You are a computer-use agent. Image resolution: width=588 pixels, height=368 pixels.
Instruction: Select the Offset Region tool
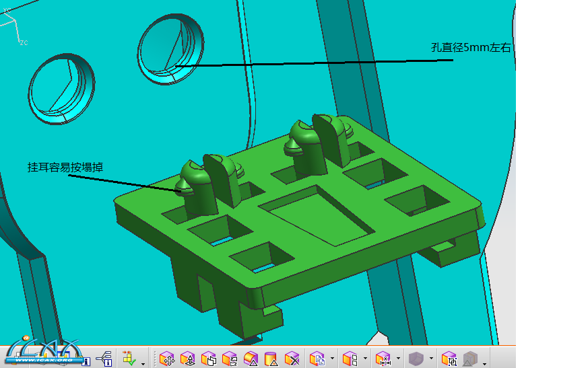click(x=209, y=359)
